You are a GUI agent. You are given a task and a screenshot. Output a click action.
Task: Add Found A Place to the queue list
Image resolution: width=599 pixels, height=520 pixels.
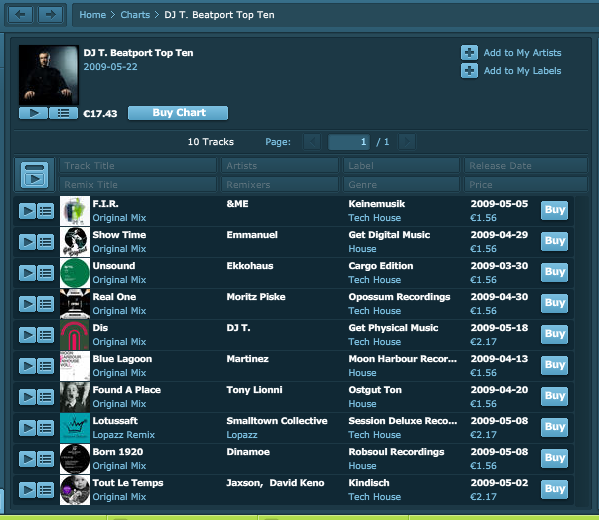click(x=45, y=397)
